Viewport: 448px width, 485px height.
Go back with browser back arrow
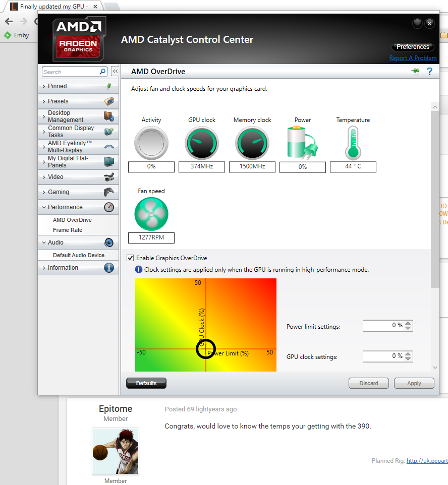pyautogui.click(x=9, y=21)
